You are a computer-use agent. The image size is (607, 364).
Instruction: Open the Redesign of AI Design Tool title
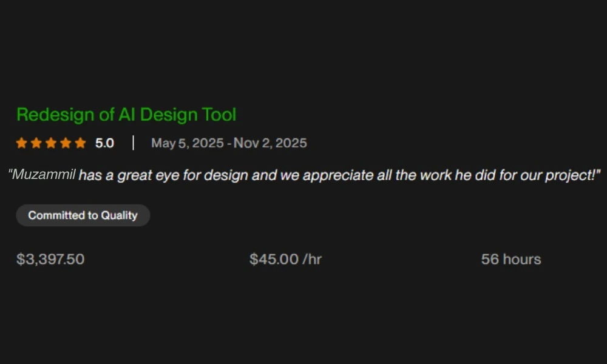[126, 115]
